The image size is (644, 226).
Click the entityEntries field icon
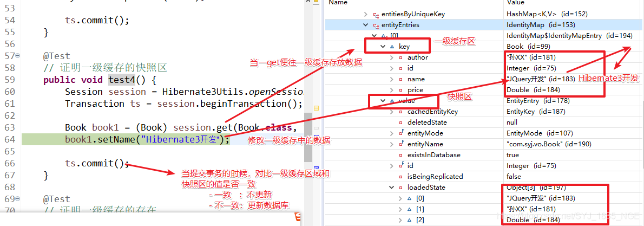[x=376, y=25]
